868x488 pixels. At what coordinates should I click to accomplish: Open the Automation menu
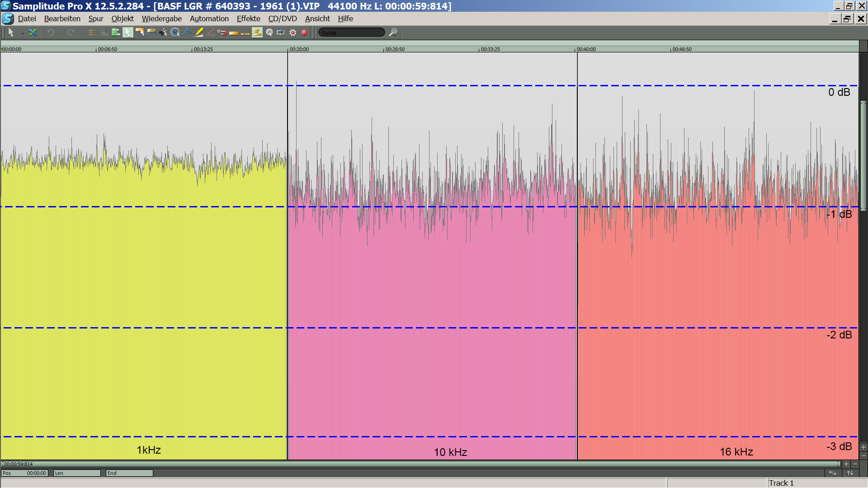209,19
